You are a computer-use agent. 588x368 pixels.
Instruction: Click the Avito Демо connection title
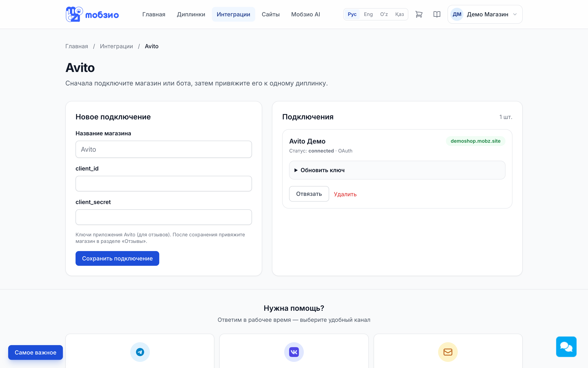pyautogui.click(x=307, y=141)
